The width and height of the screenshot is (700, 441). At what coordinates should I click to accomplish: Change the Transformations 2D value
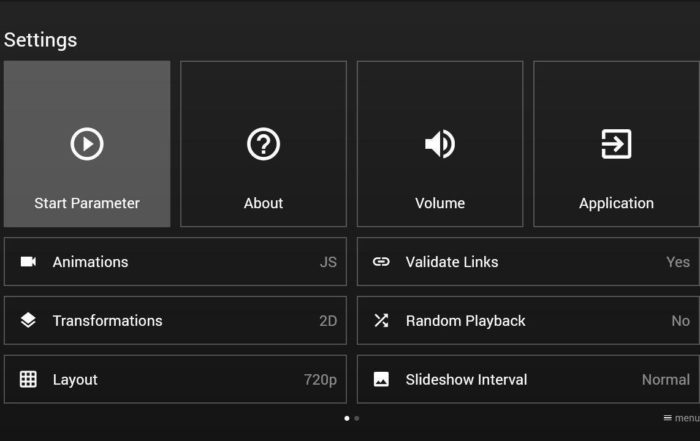coord(327,321)
